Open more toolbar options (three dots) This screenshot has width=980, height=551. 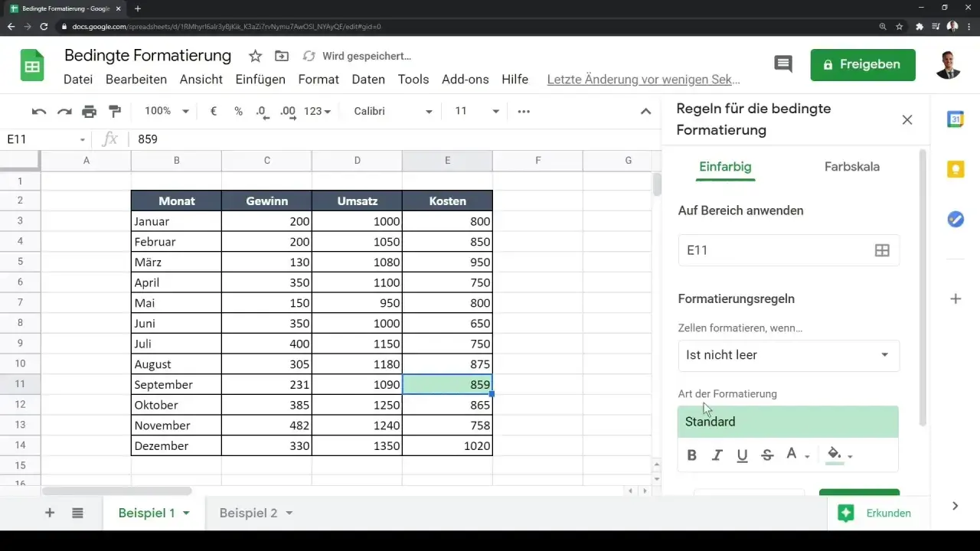click(x=524, y=111)
